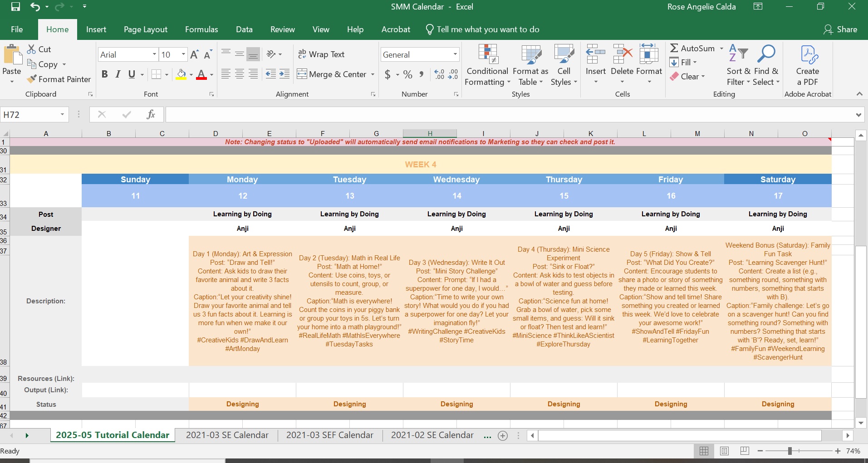
Task: Click the Undo arrow icon
Action: click(35, 7)
